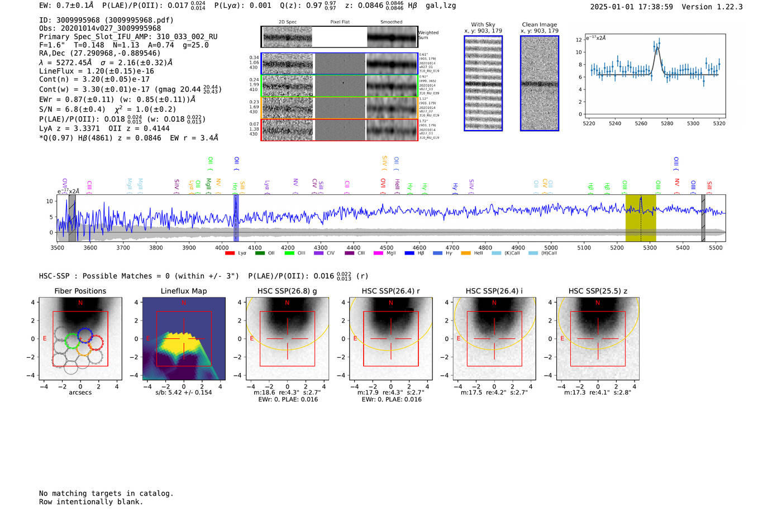Image resolution: width=782 pixels, height=532 pixels.
Task: Select the RA,Dec (27.290968,-0.889546) line
Action: click(x=100, y=54)
